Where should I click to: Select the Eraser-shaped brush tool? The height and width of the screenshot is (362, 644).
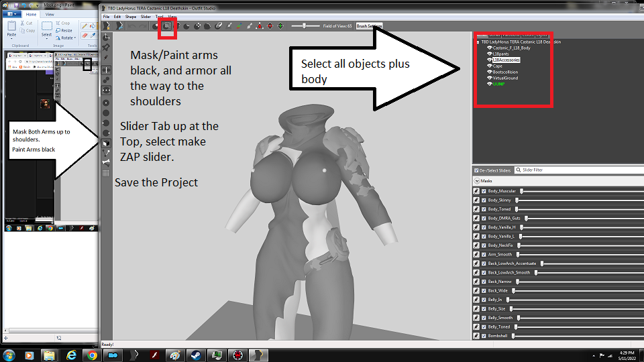click(x=219, y=26)
